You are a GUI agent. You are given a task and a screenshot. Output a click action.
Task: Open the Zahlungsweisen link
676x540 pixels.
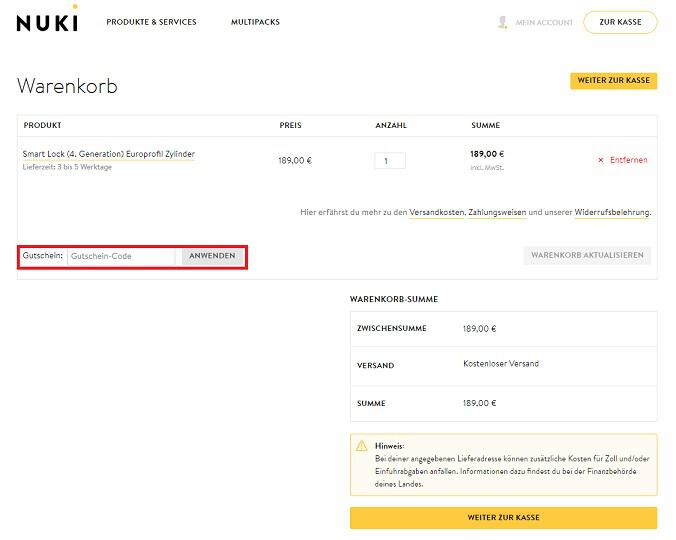497,212
